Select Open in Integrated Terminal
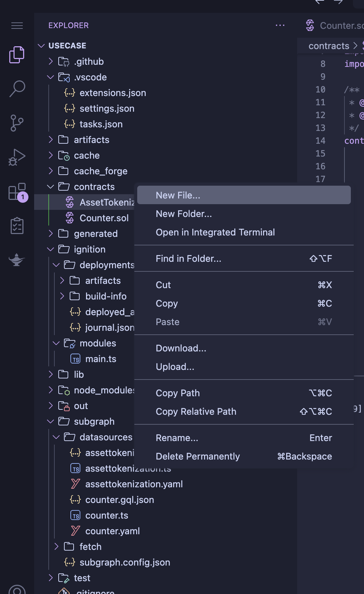Screen dimensions: 364x594 coord(244,232)
